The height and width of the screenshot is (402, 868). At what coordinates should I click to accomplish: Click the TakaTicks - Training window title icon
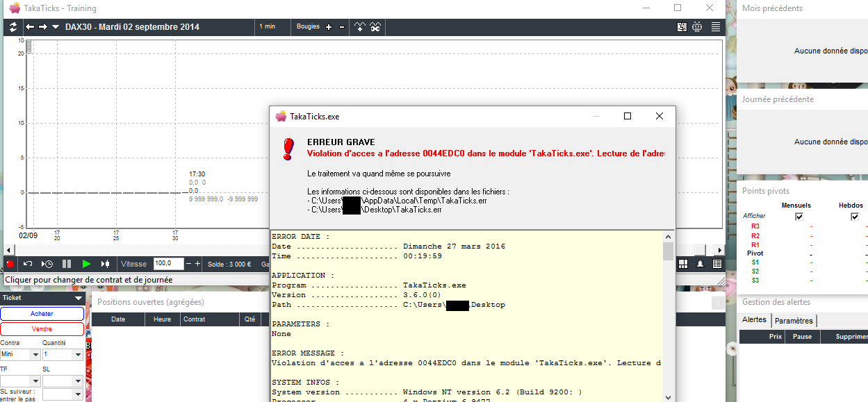15,8
